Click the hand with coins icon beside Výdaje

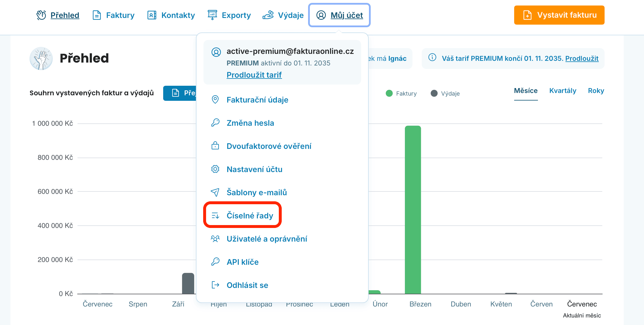tap(268, 15)
